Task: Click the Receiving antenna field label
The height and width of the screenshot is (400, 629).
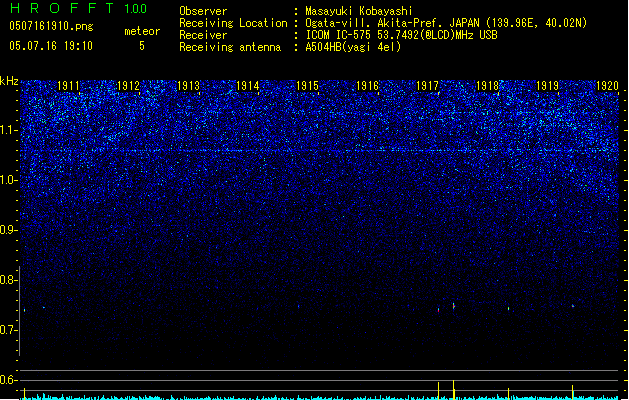Action: pos(230,47)
